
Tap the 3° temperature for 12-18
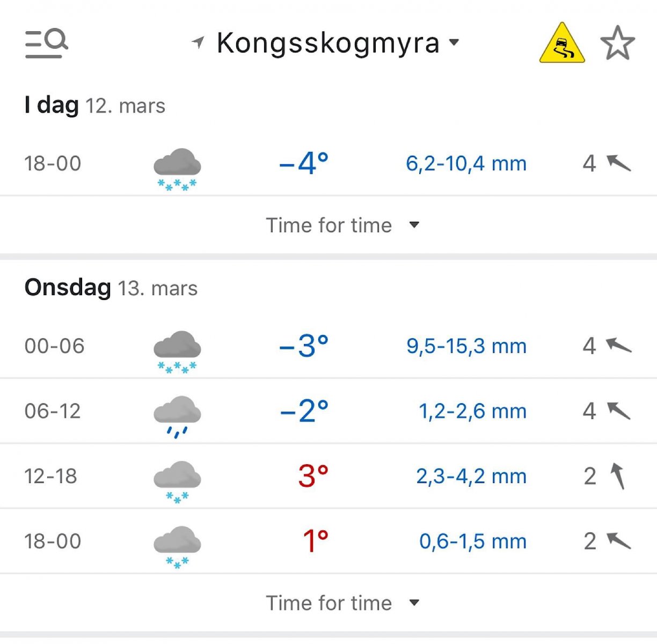(313, 476)
